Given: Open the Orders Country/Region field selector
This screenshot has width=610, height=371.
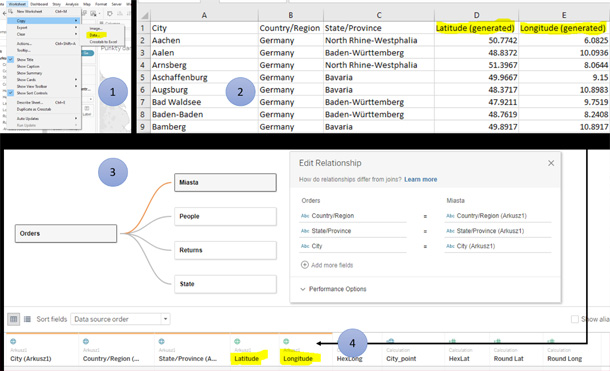Looking at the screenshot, I should tap(352, 216).
